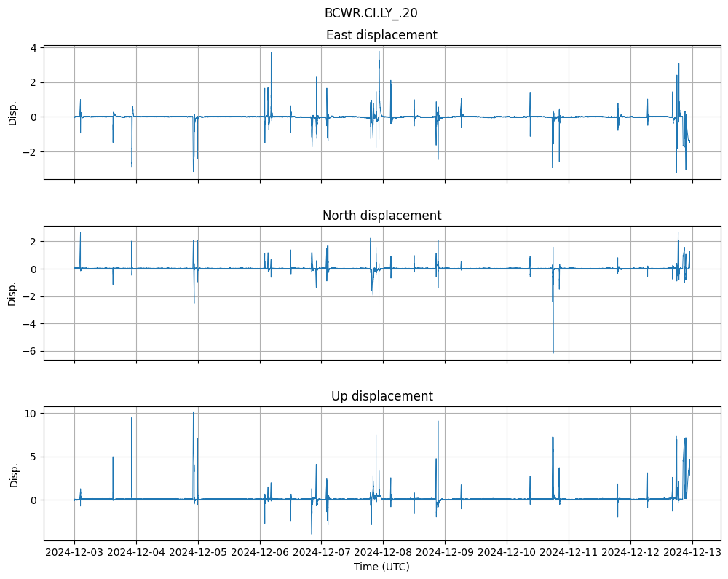Click the 4 tick on East plot y-axis

click(x=34, y=48)
